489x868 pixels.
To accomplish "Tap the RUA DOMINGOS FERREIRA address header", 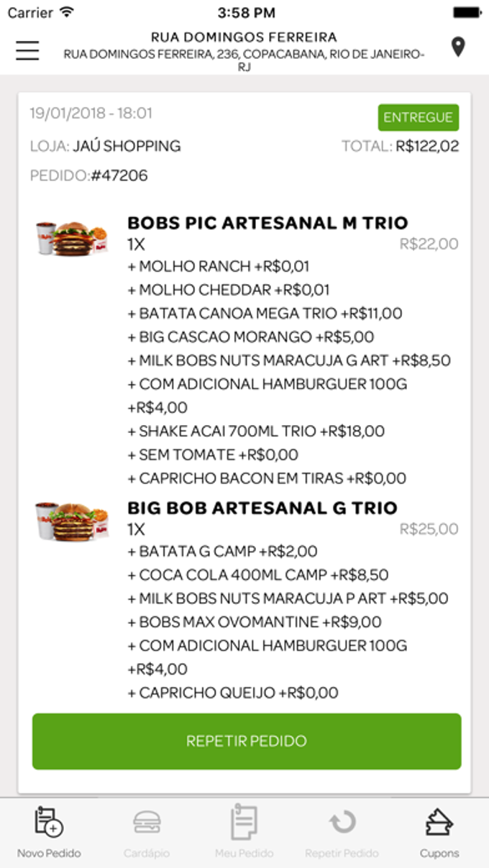I will 244,36.
